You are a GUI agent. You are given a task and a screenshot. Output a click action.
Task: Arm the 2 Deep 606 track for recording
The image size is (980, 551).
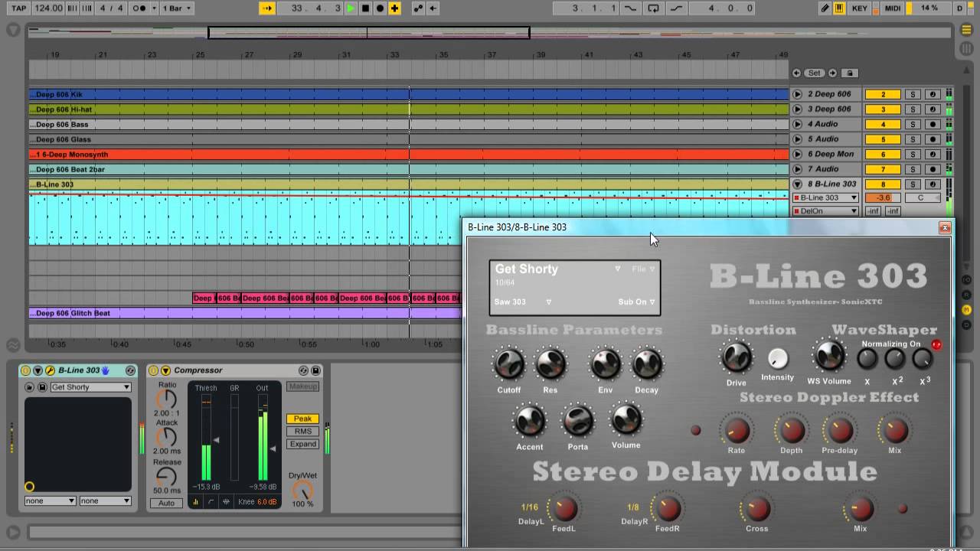[932, 94]
